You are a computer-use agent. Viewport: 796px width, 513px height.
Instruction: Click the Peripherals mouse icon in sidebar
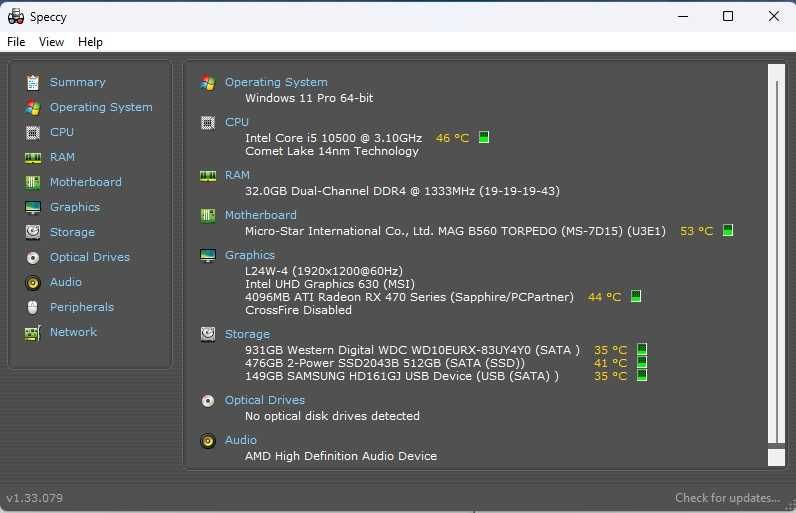(33, 307)
